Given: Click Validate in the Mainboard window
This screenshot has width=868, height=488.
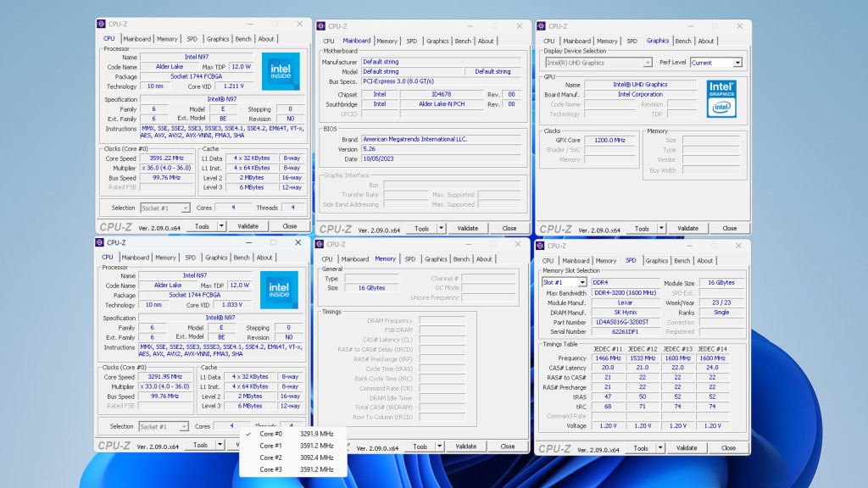Looking at the screenshot, I should pyautogui.click(x=467, y=228).
